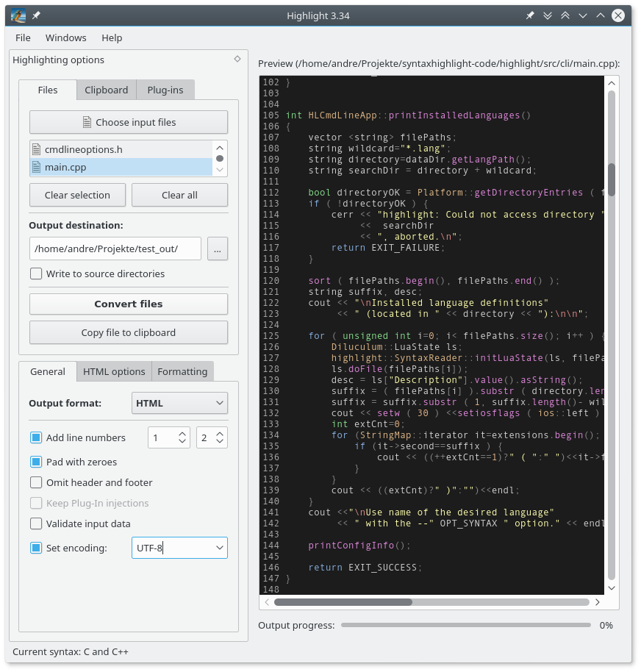Click the preview horizontal scrollbar handle

(x=343, y=602)
